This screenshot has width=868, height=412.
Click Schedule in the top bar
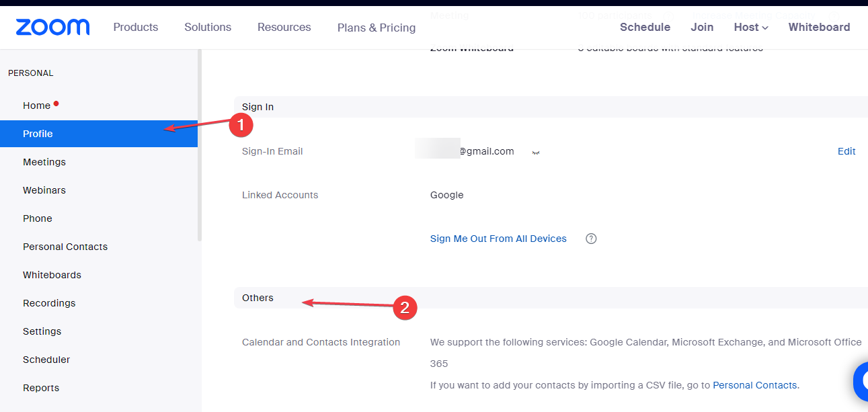645,27
